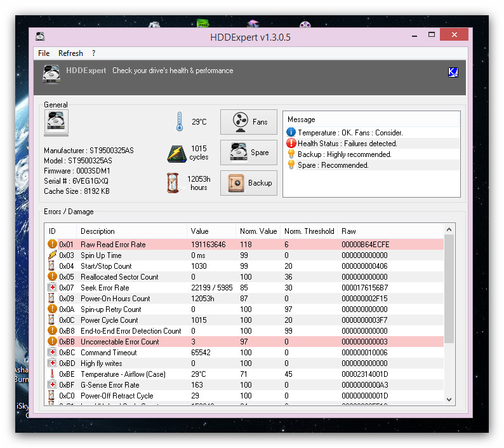Click the HDDExpert banner hard drive icon
The height and width of the screenshot is (448, 504).
[x=51, y=73]
